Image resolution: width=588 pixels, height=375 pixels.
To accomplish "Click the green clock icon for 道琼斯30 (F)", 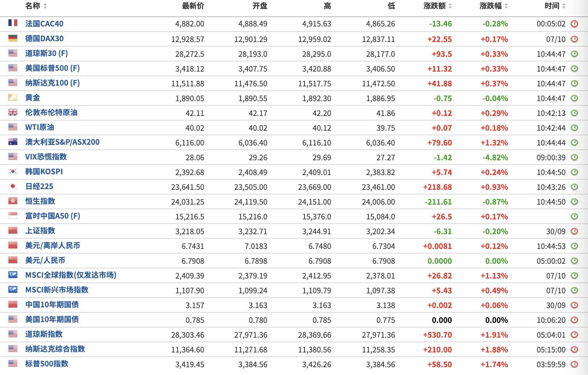I will click(x=574, y=54).
